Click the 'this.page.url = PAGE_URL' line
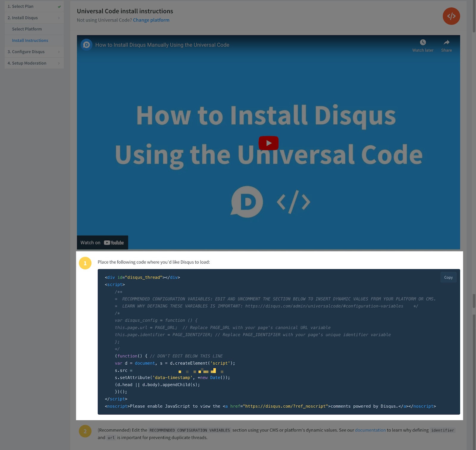The image size is (476, 450). click(x=223, y=328)
